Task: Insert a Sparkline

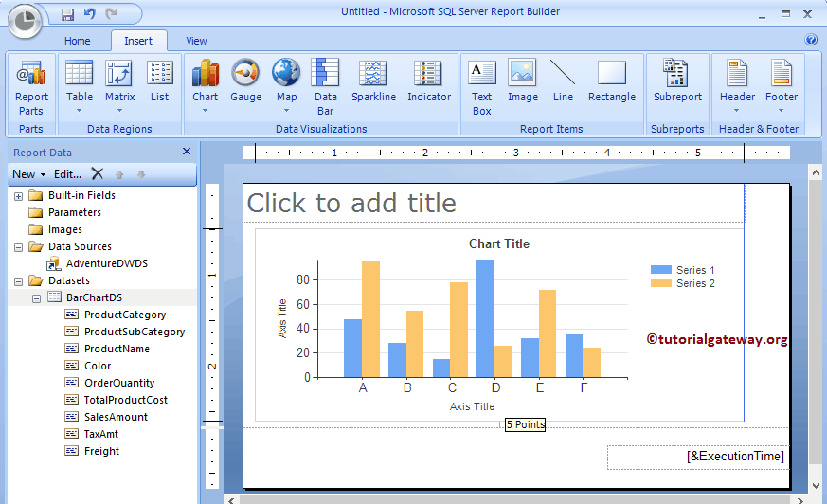Action: 373,81
